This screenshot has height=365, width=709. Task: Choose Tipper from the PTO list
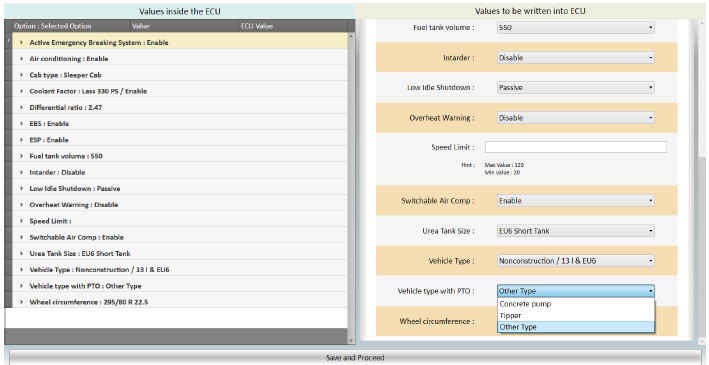click(x=576, y=315)
